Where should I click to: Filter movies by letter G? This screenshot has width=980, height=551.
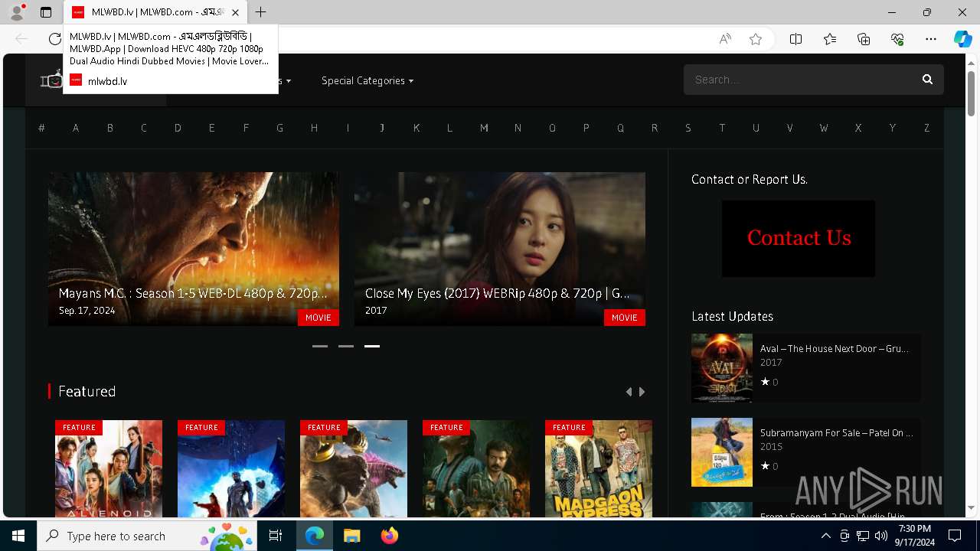[x=280, y=128]
